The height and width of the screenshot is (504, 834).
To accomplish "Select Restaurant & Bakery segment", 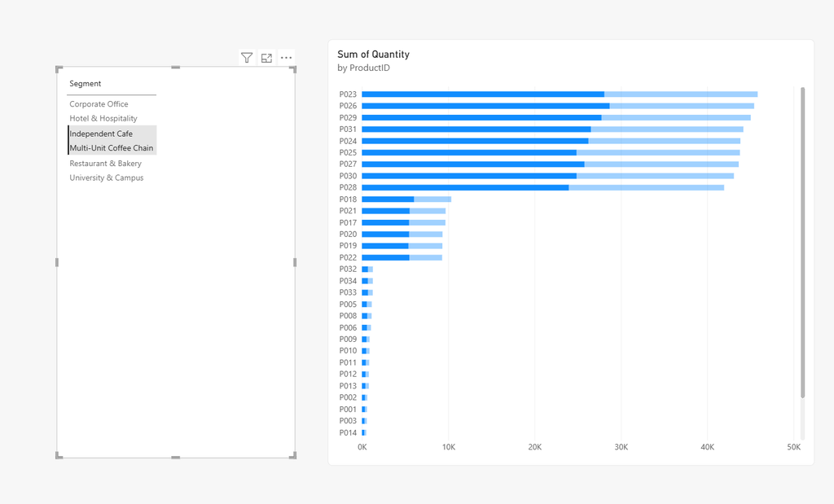I will click(x=105, y=163).
